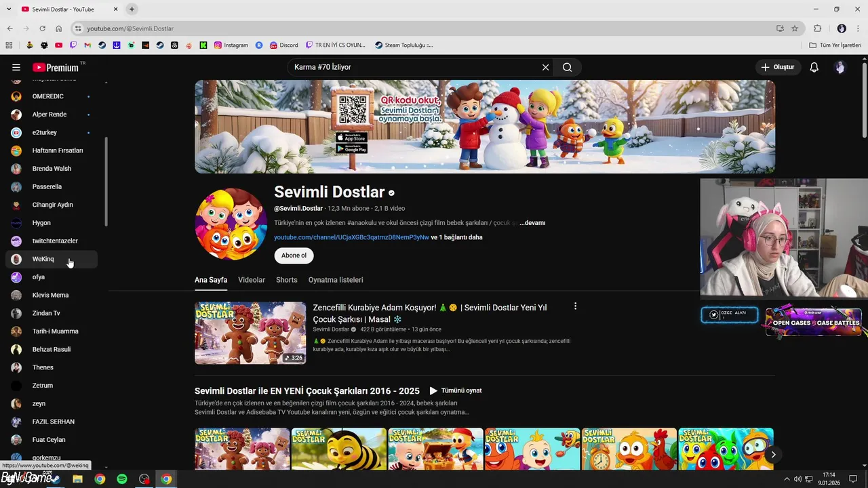
Task: Click the Oluştur create button
Action: point(777,67)
